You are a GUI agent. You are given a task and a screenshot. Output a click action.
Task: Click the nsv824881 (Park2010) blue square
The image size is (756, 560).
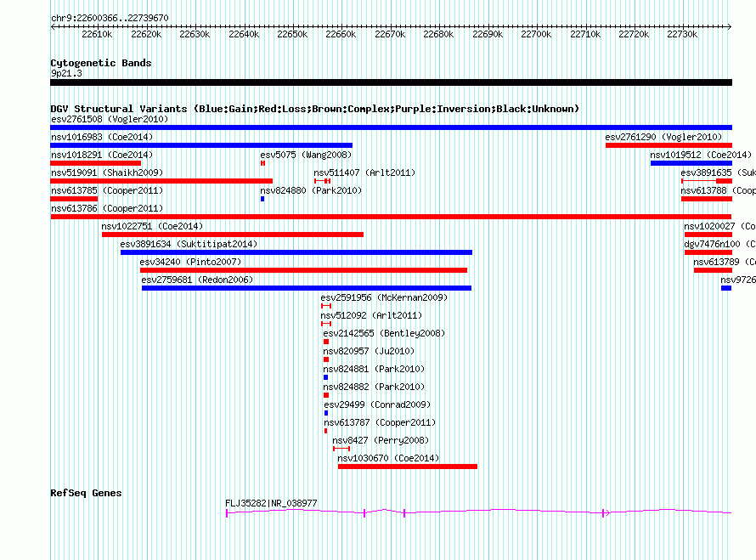click(326, 377)
